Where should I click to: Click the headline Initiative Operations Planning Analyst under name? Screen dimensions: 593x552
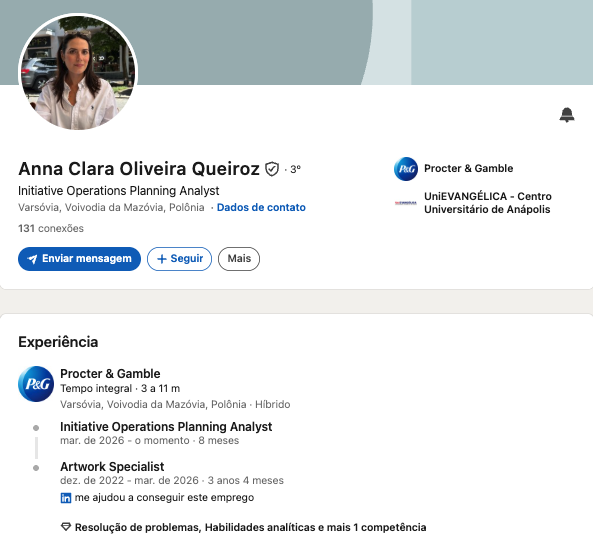[x=118, y=191]
